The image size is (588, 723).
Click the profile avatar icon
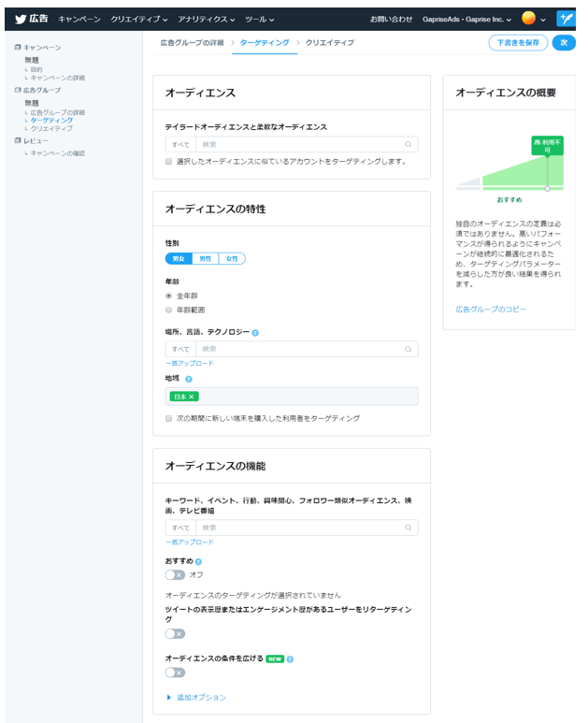click(x=529, y=19)
